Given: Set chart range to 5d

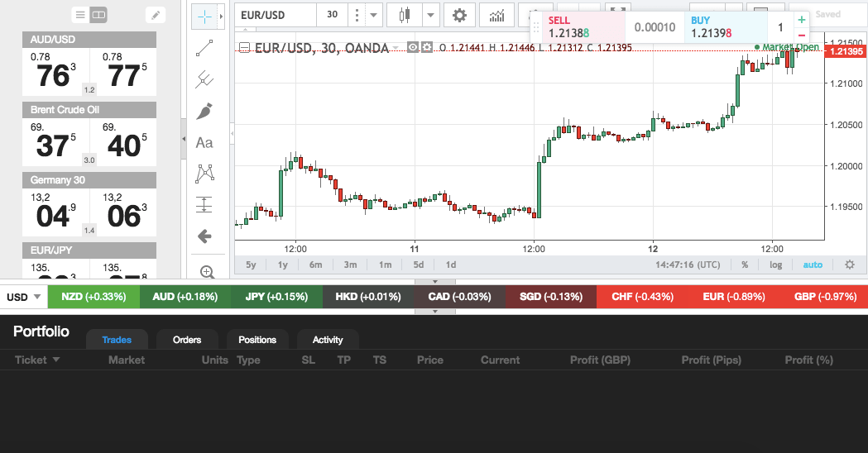Looking at the screenshot, I should click(x=419, y=265).
